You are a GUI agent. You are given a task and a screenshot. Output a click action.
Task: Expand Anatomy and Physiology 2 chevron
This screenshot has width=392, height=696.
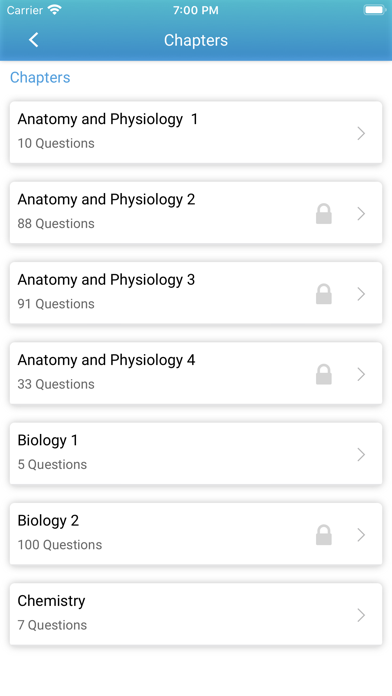[361, 214]
